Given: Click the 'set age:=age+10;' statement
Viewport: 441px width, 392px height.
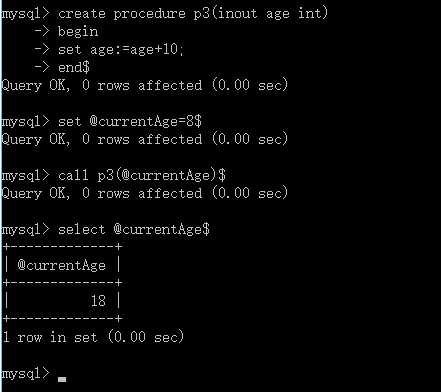Looking at the screenshot, I should (121, 50).
